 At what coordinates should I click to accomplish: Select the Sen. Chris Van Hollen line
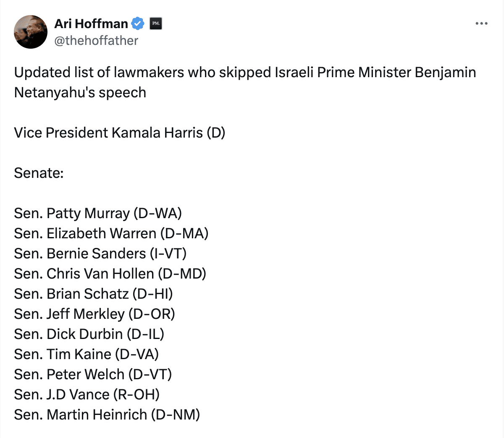tap(110, 274)
